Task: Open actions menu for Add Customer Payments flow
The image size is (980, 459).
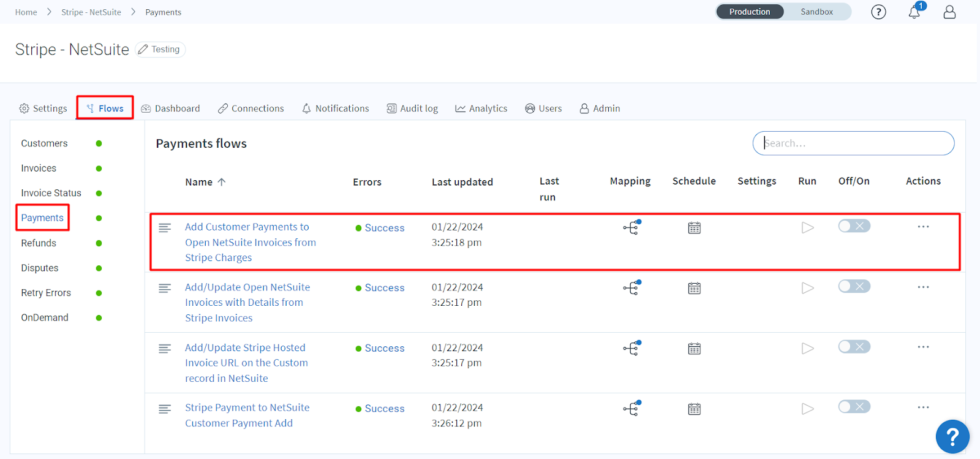Action: (923, 227)
